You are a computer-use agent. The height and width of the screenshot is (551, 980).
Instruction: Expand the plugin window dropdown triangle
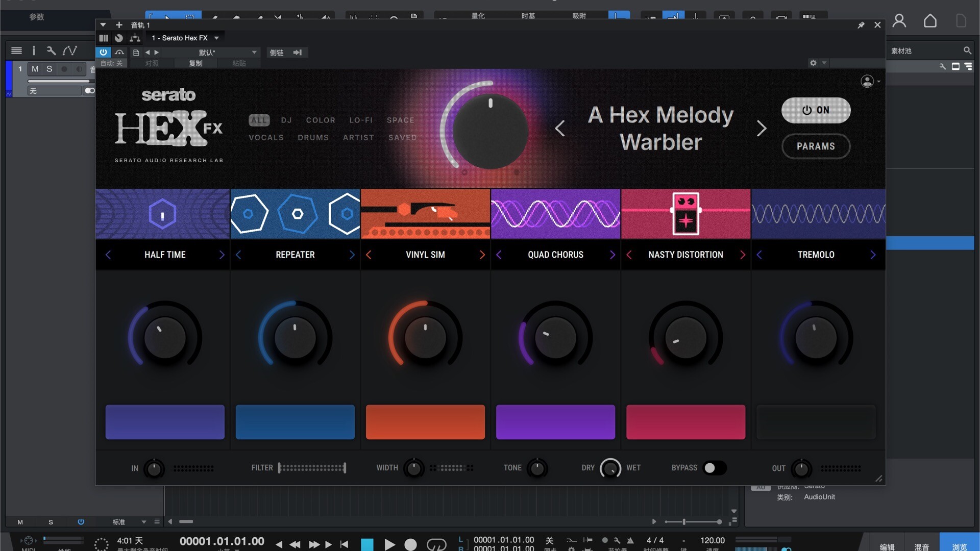pos(103,24)
